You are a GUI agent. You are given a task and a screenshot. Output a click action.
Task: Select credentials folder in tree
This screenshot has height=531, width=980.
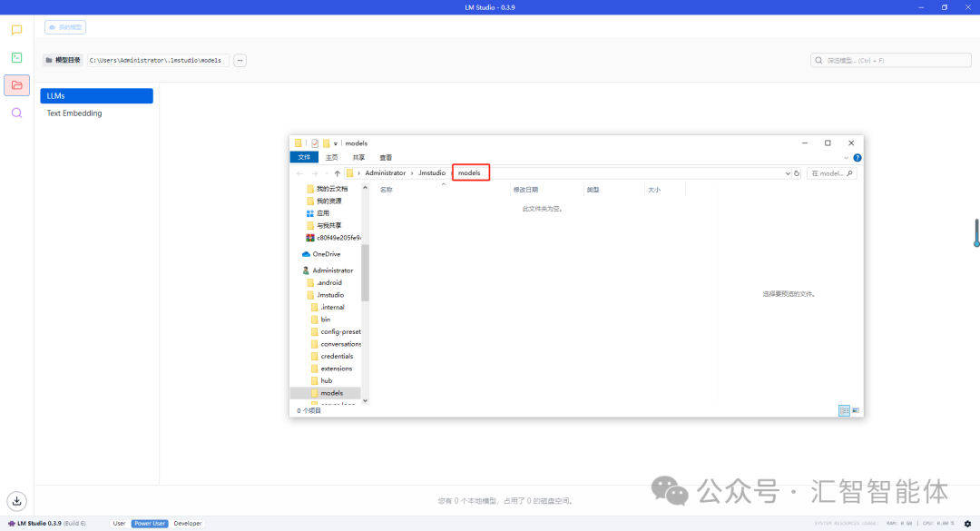coord(332,357)
